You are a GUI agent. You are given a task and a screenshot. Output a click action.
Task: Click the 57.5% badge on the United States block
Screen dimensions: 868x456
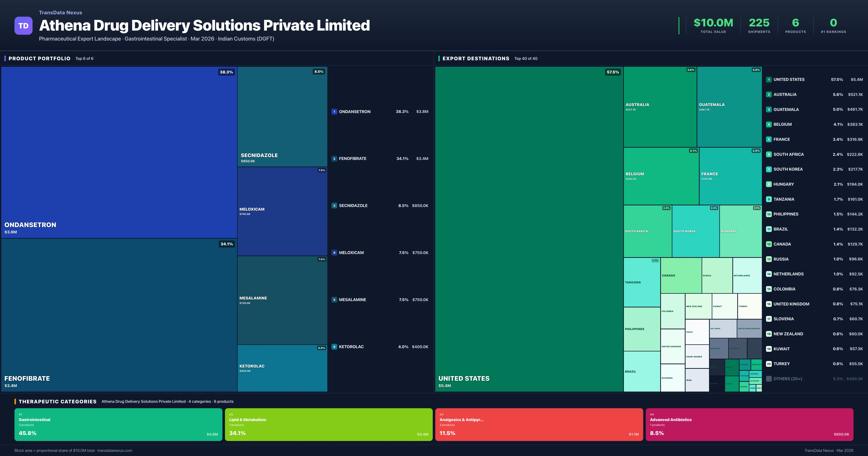pyautogui.click(x=613, y=72)
